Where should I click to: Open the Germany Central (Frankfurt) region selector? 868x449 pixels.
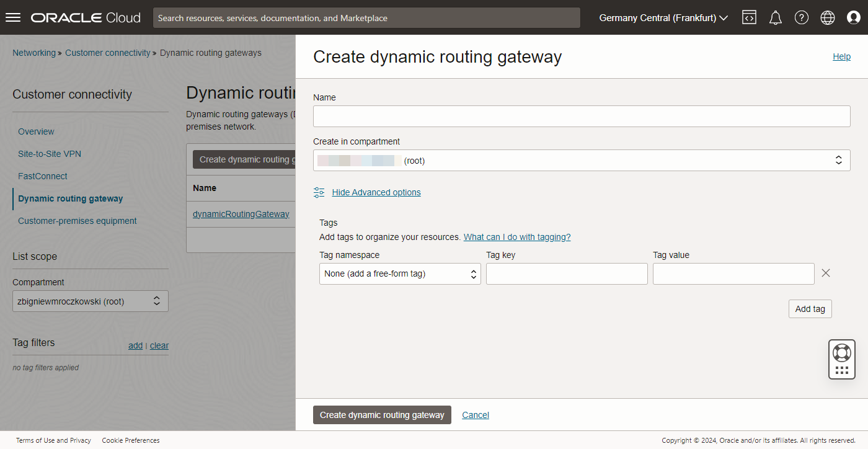point(663,18)
